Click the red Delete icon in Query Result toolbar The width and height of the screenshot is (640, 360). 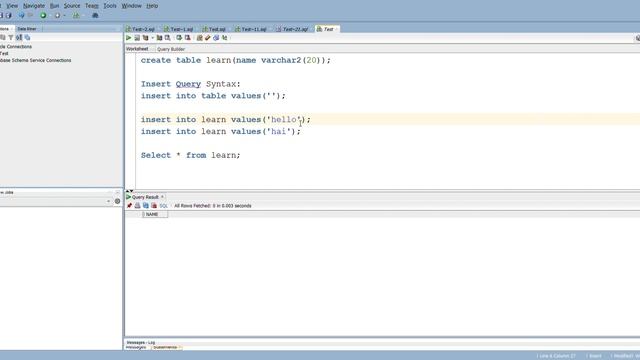154,206
